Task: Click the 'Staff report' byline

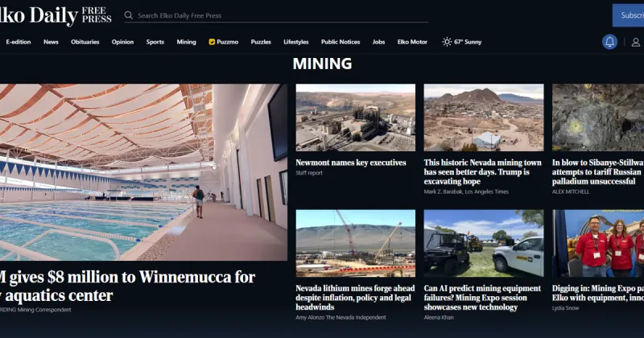Action: [309, 173]
